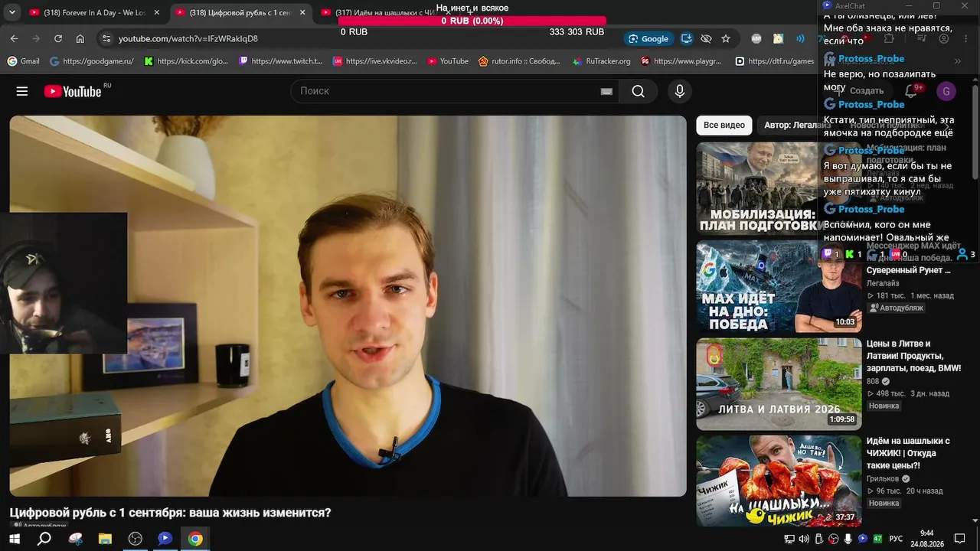
Task: Open the Gmail bookmark
Action: point(24,61)
